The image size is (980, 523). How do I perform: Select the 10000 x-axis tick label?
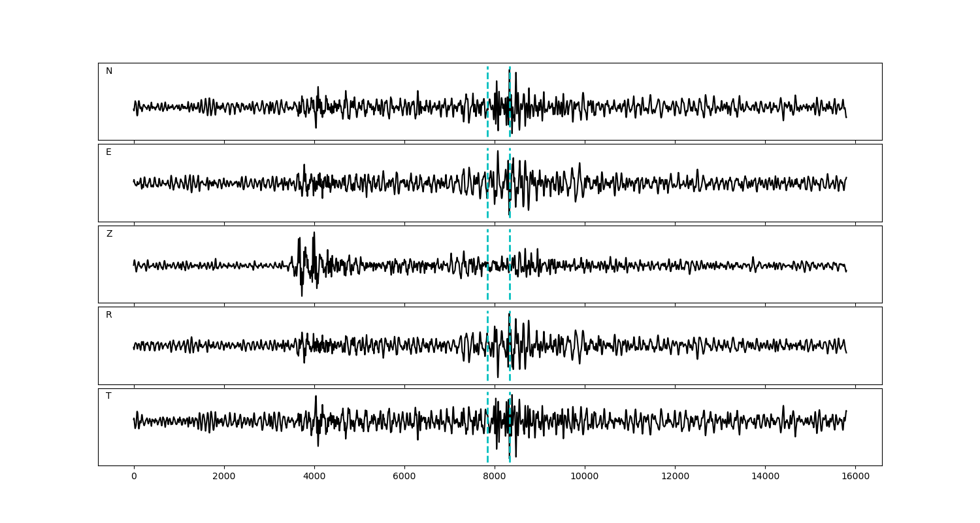click(x=585, y=477)
